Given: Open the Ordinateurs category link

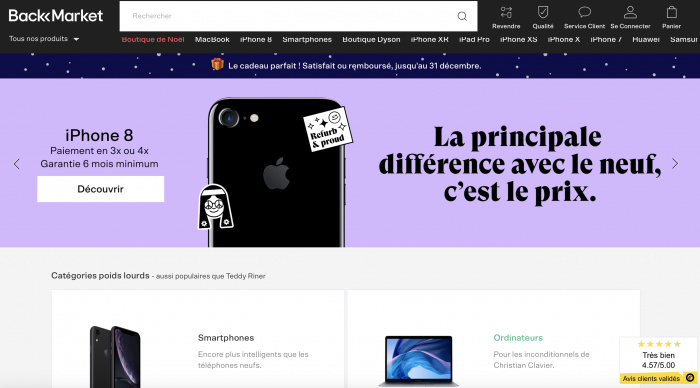Looking at the screenshot, I should pyautogui.click(x=518, y=338).
